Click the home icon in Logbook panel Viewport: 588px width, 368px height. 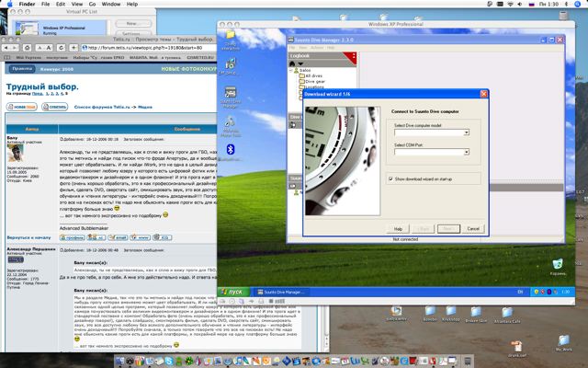(x=292, y=63)
